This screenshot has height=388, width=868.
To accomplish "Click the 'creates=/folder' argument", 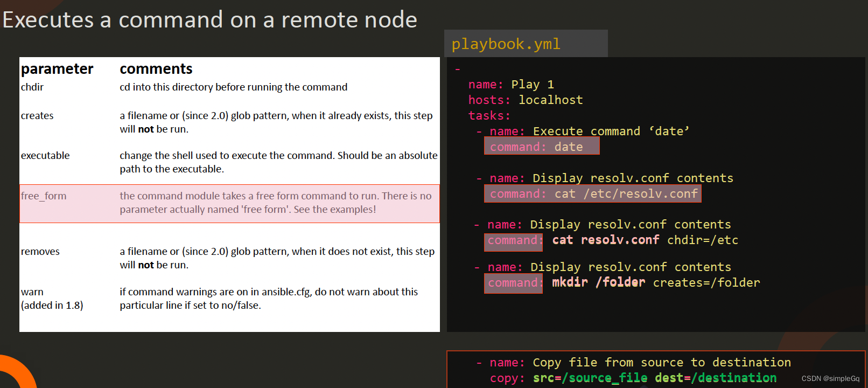I will [706, 283].
